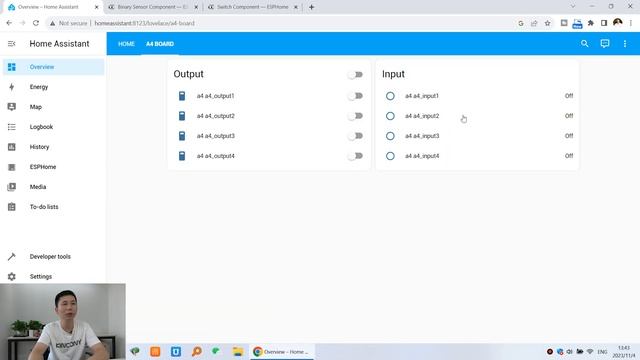Reload the page in Chrome

click(36, 23)
